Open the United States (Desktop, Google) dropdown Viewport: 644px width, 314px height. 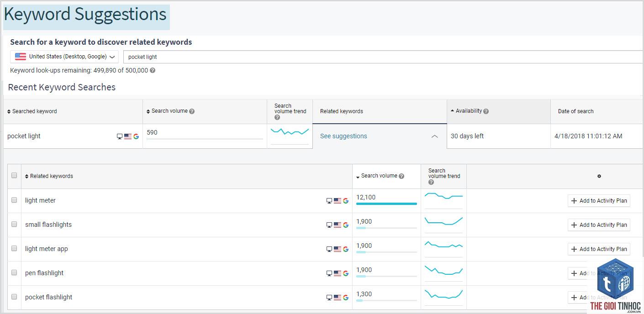click(64, 57)
